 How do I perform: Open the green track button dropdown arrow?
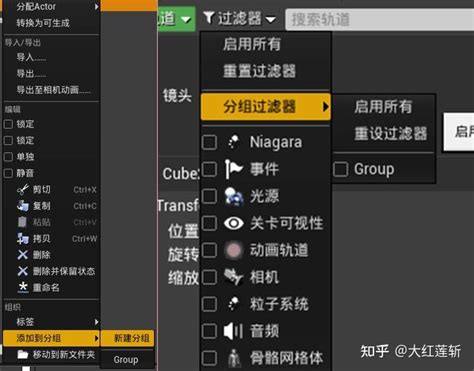tap(186, 19)
